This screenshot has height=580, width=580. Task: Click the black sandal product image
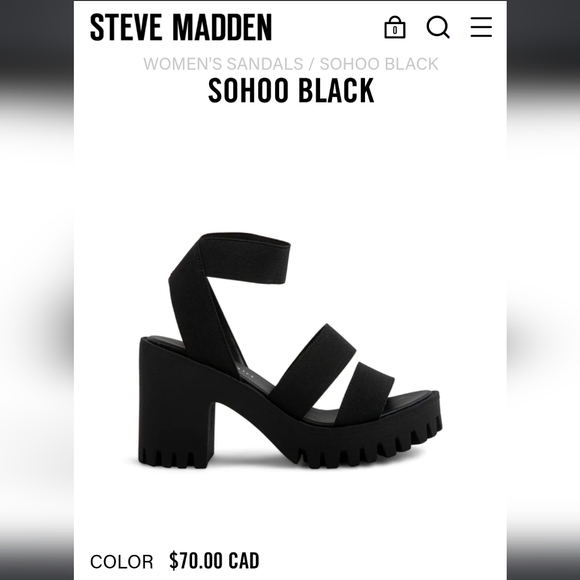290,351
